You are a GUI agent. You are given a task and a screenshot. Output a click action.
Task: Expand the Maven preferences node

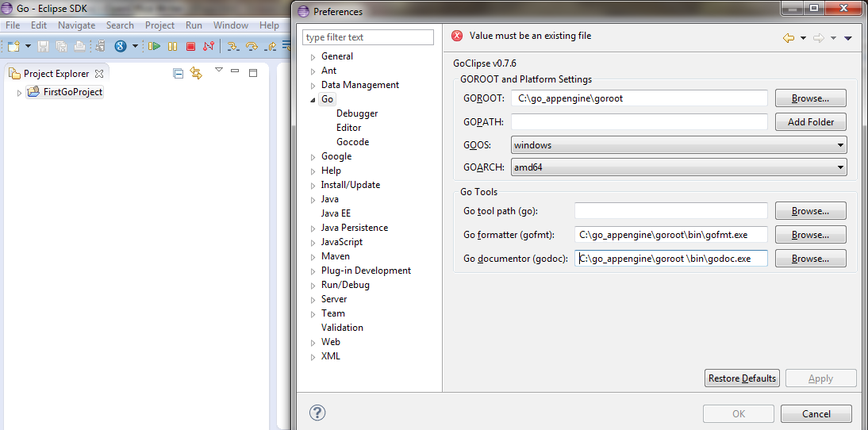[313, 257]
